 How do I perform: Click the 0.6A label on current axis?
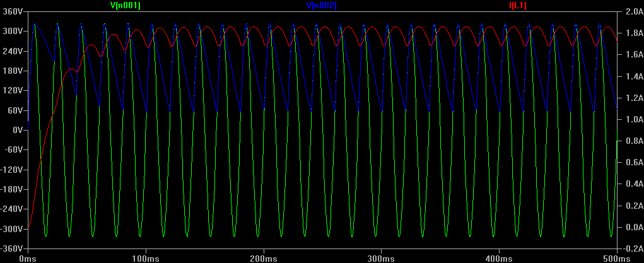[631, 163]
